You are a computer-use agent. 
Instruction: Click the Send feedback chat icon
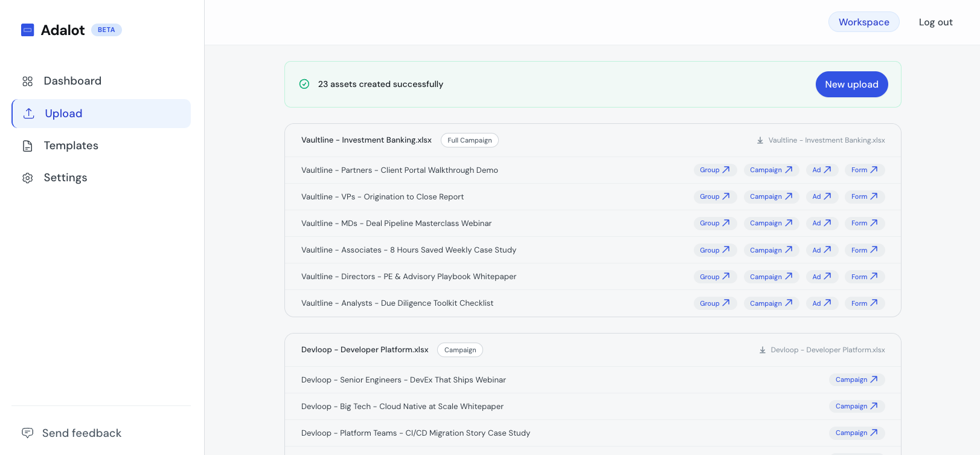point(28,433)
